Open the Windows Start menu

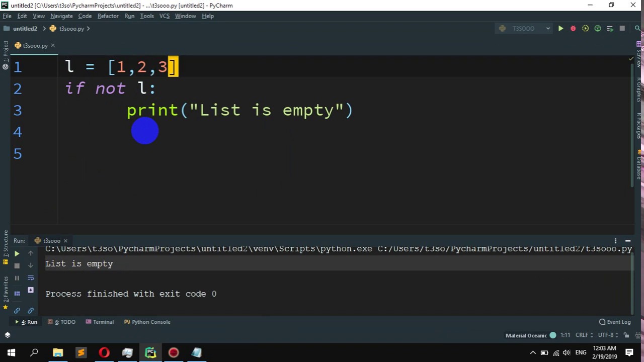(x=11, y=352)
